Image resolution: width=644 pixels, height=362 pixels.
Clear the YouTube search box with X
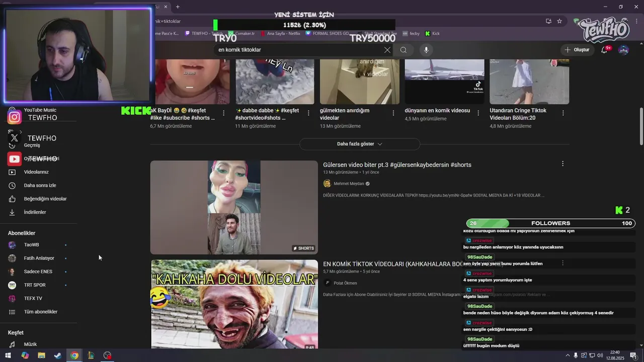[x=387, y=50]
